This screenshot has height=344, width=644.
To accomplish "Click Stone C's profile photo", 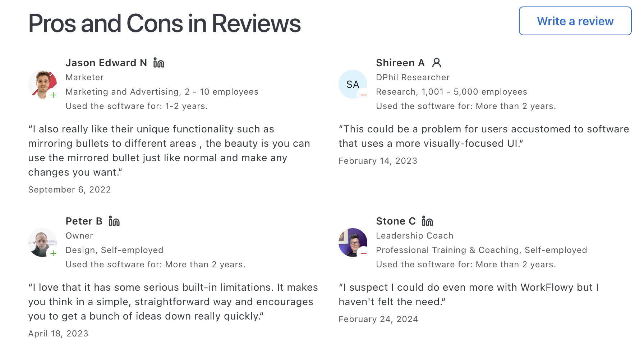I will point(353,243).
